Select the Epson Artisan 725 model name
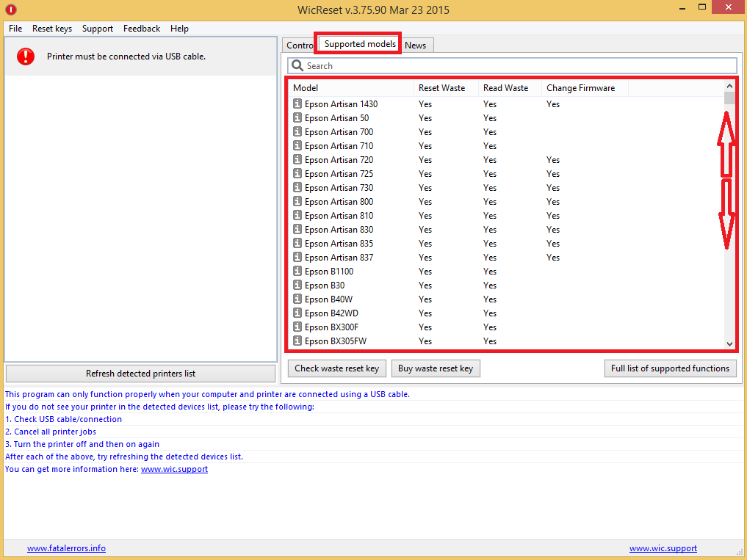The image size is (747, 560). [x=339, y=173]
